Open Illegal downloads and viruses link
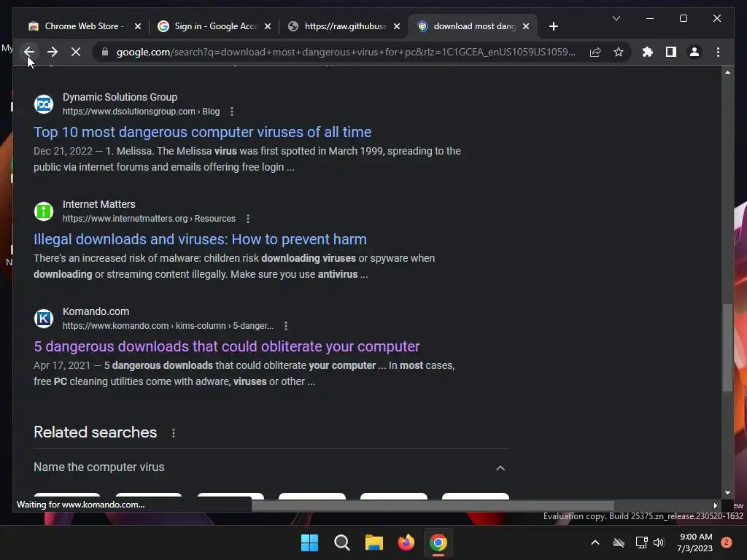The height and width of the screenshot is (560, 747). (x=200, y=239)
